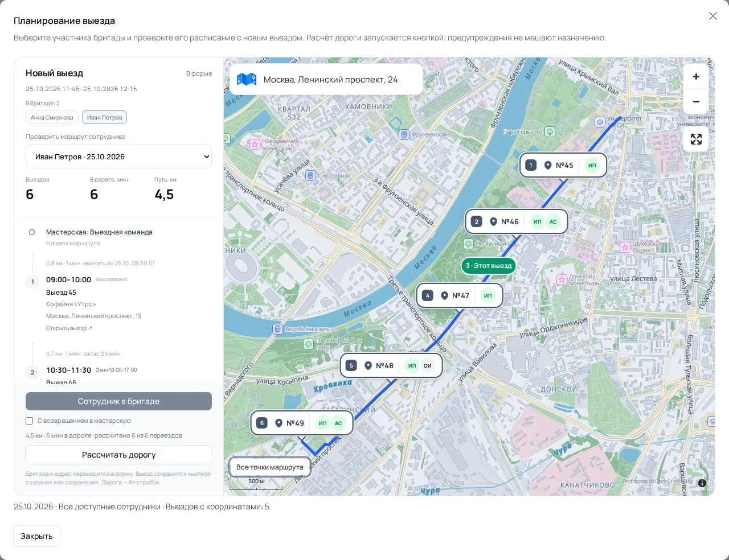729x560 pixels.
Task: Click the 'Новый выезд' heading
Action: click(x=54, y=73)
